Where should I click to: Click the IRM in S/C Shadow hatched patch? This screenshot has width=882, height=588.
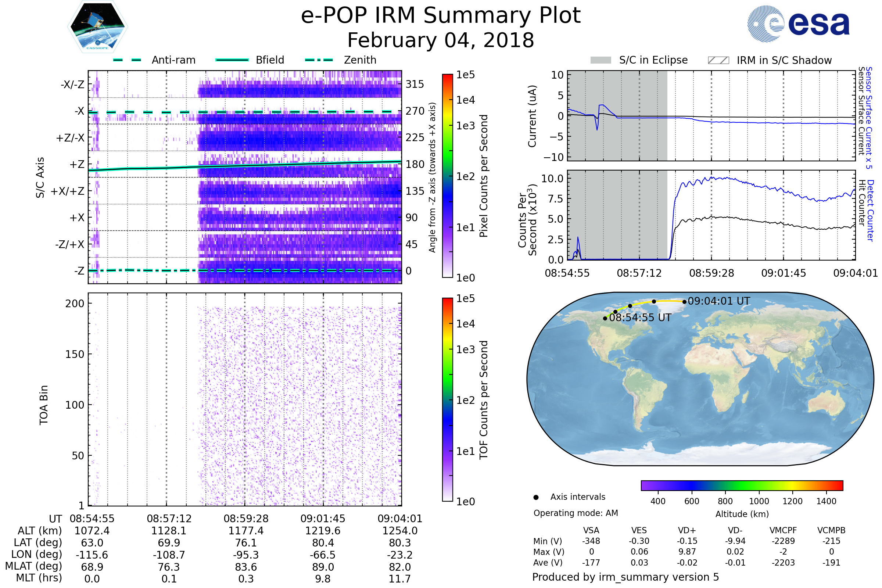pos(718,60)
